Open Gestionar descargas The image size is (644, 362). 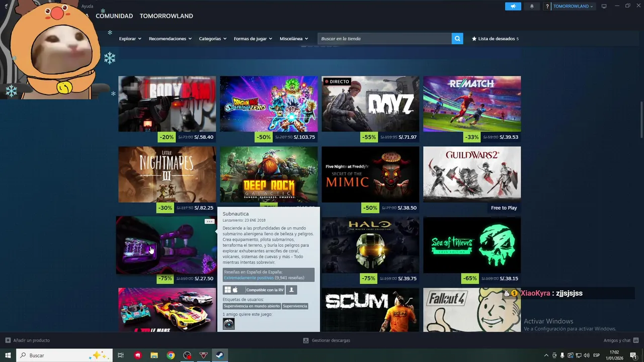327,340
